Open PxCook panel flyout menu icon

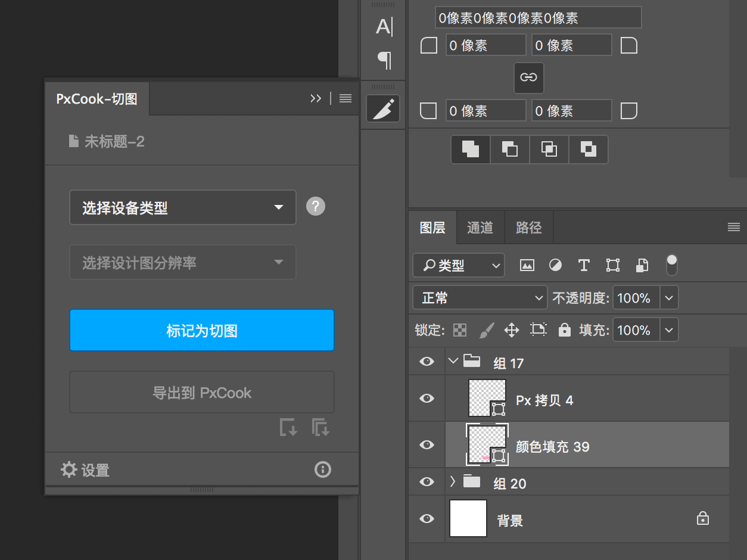[346, 98]
